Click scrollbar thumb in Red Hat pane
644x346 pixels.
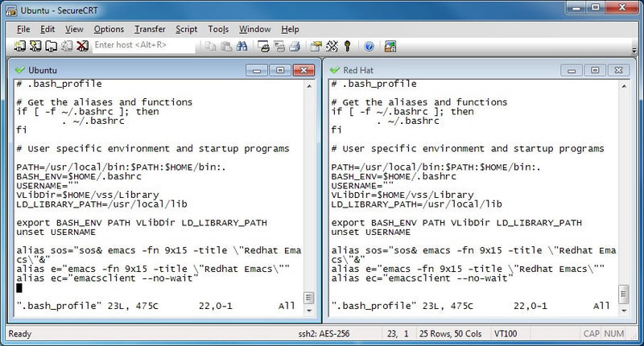[624, 294]
